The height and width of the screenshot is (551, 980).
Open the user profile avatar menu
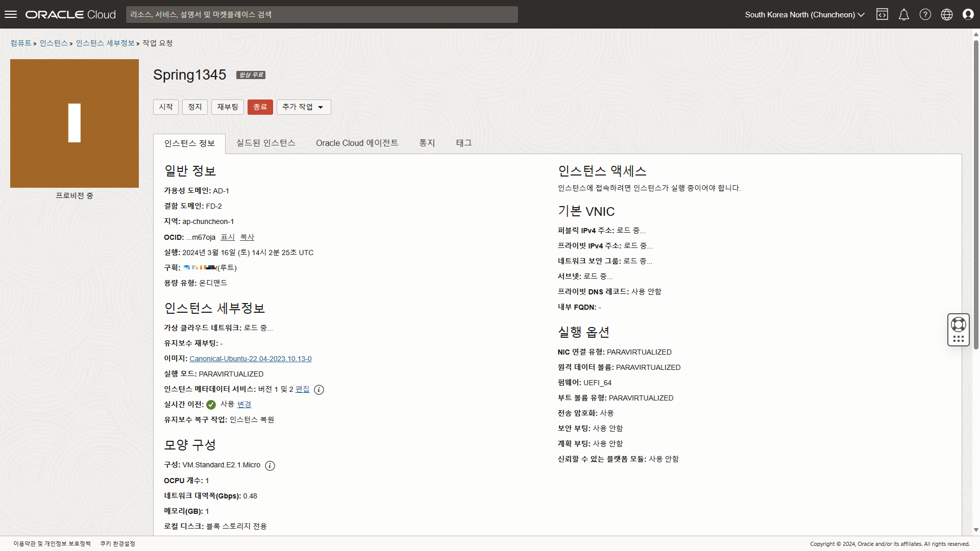(x=968, y=14)
